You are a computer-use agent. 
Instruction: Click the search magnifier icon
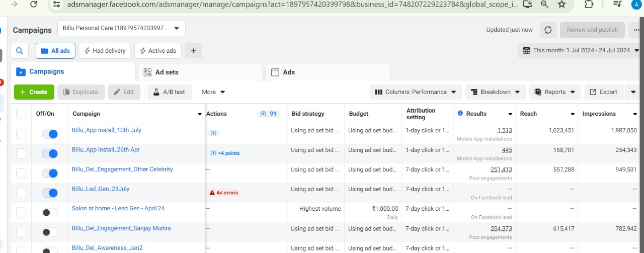(20, 51)
